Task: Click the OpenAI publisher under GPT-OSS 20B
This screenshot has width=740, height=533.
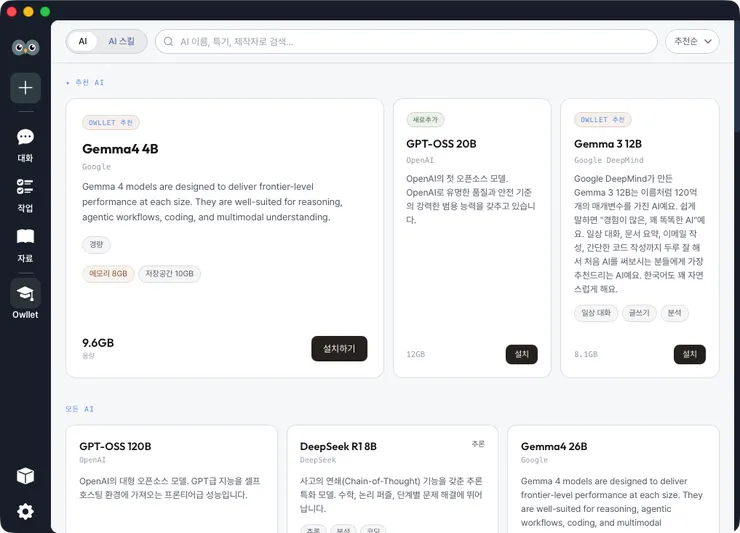Action: pyautogui.click(x=420, y=160)
